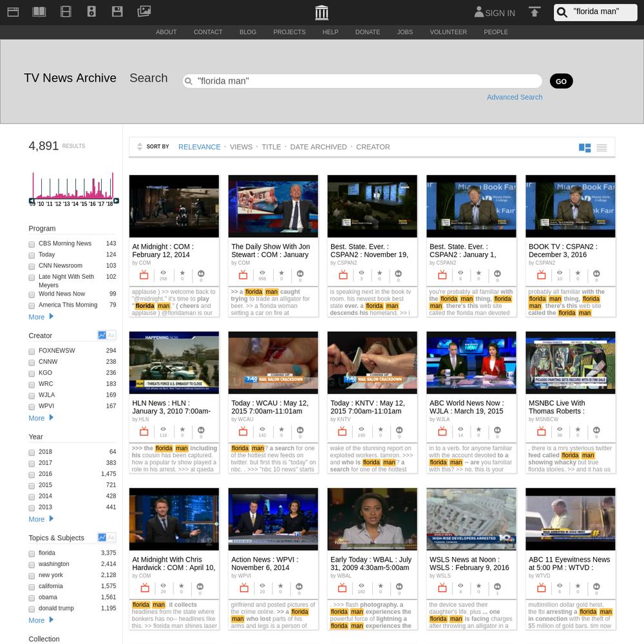The image size is (644, 644).
Task: Check the 2016 year filter
Action: 32,475
